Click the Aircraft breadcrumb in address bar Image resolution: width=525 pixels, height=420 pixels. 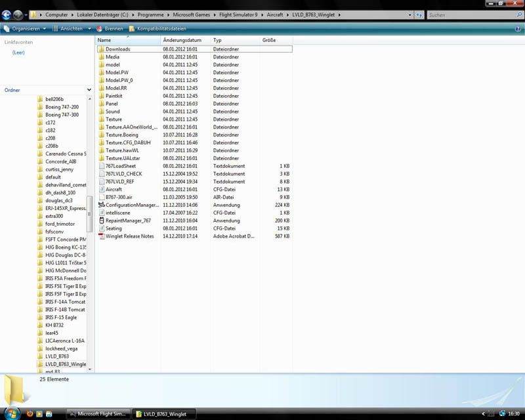click(276, 15)
